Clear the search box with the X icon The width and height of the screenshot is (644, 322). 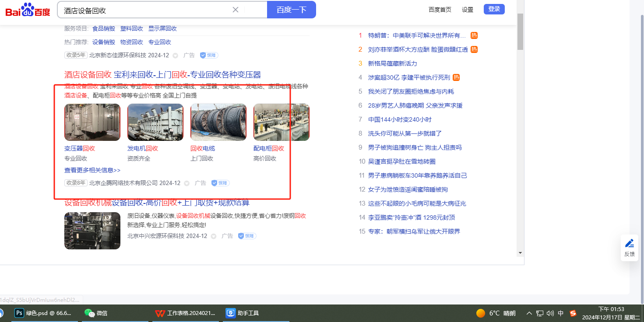click(x=236, y=10)
